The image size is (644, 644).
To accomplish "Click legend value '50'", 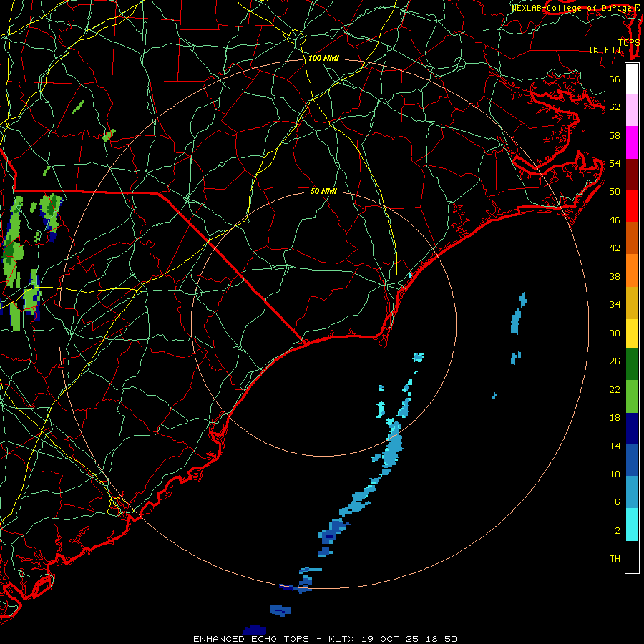I will click(x=615, y=192).
